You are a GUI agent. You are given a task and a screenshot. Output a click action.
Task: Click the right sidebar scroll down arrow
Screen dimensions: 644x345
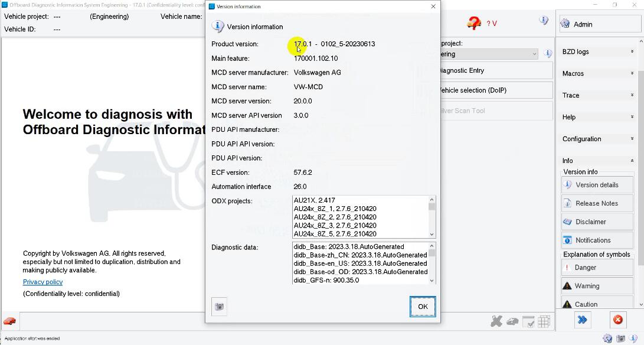tap(641, 305)
